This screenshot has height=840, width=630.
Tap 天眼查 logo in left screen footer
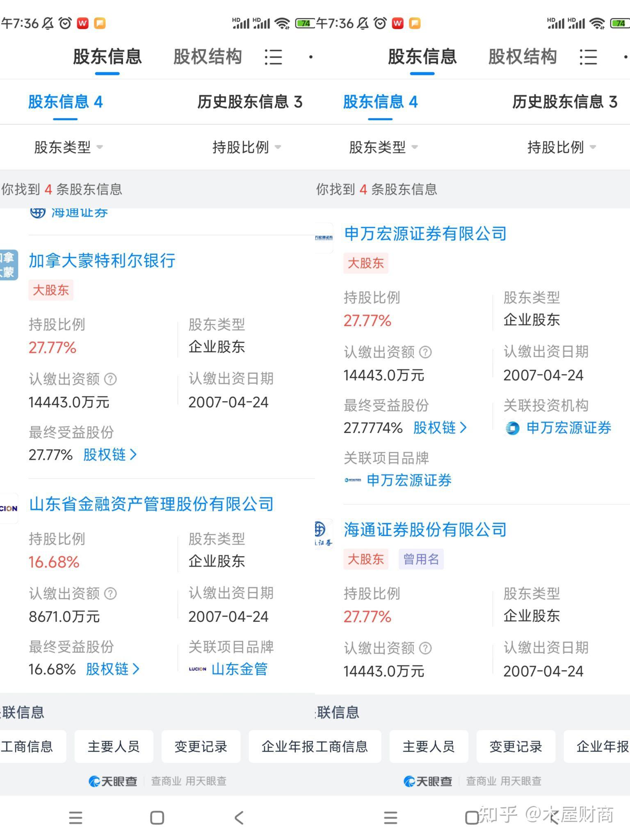pyautogui.click(x=113, y=781)
